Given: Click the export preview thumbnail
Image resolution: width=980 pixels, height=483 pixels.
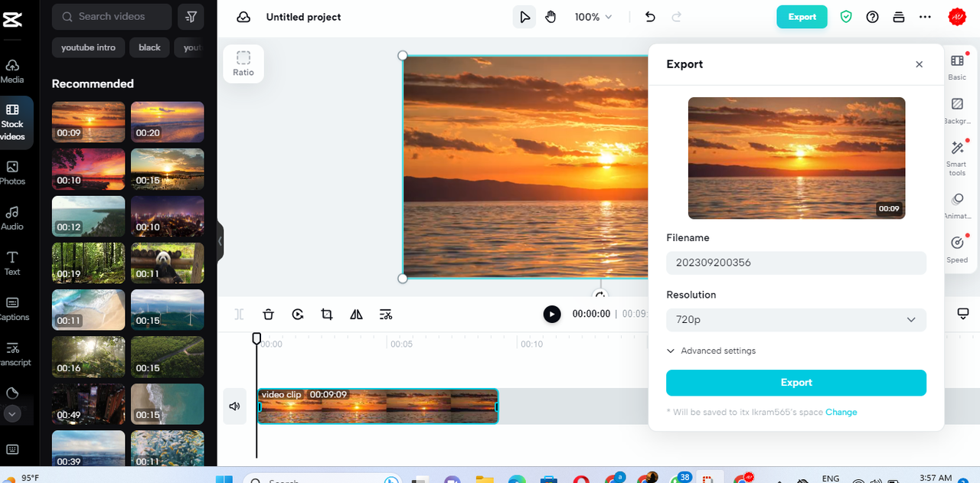Looking at the screenshot, I should click(x=796, y=158).
